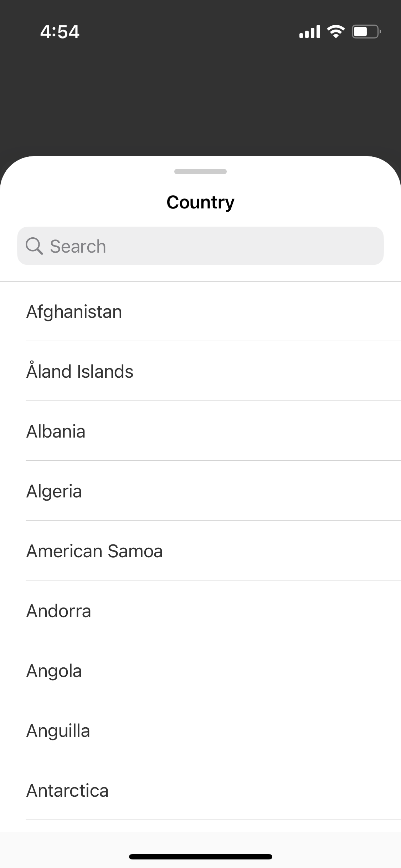This screenshot has height=868, width=401.
Task: Tap the home indicator bar
Action: point(200,857)
